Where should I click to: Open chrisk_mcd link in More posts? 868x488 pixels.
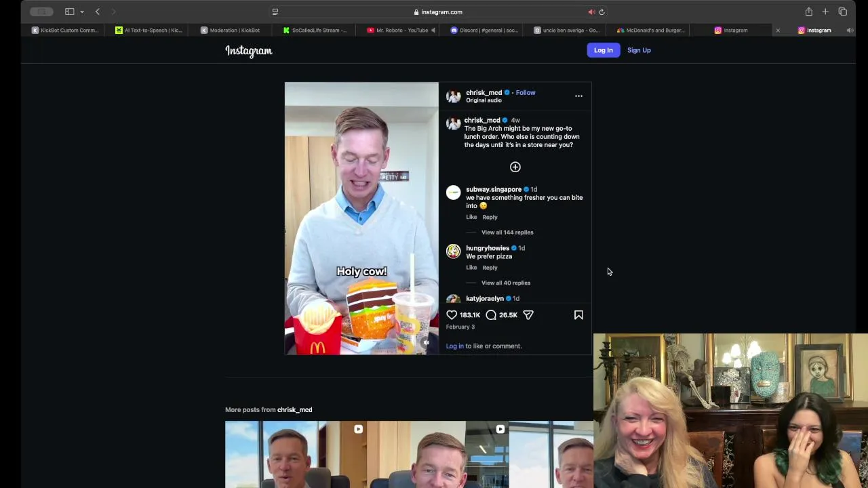click(294, 409)
